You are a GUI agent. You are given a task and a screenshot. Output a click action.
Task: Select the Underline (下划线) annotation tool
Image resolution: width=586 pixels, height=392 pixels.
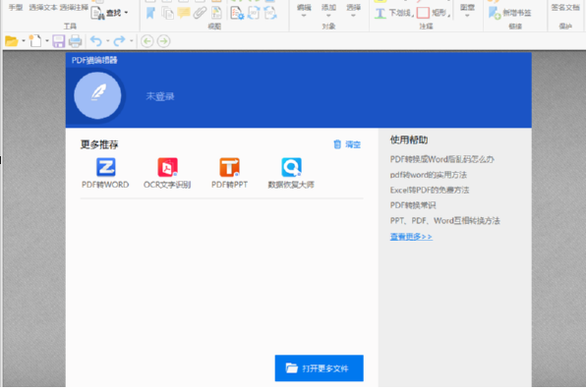[394, 13]
